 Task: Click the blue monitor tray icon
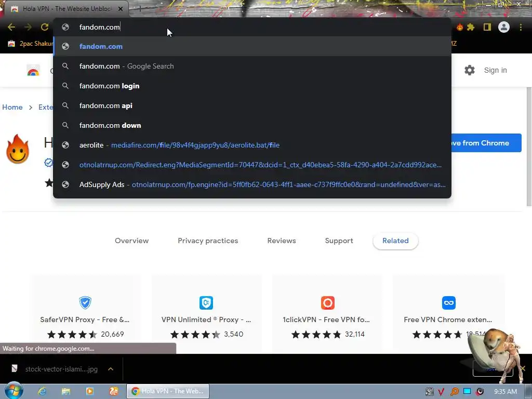(x=467, y=391)
